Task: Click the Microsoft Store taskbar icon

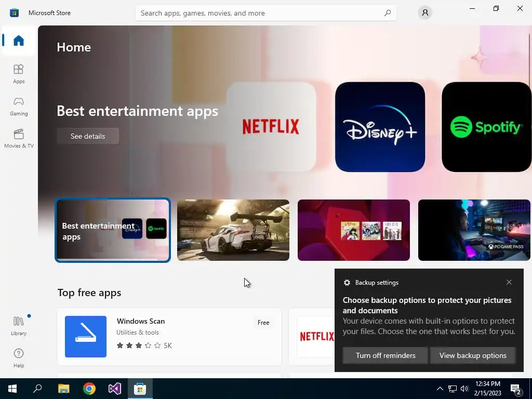Action: click(140, 389)
